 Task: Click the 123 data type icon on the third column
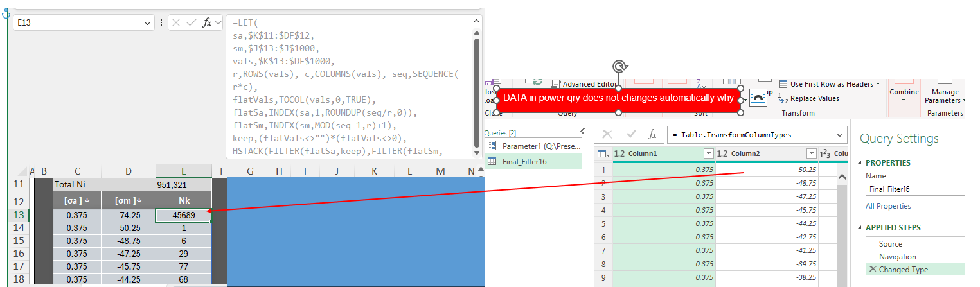[x=825, y=153]
